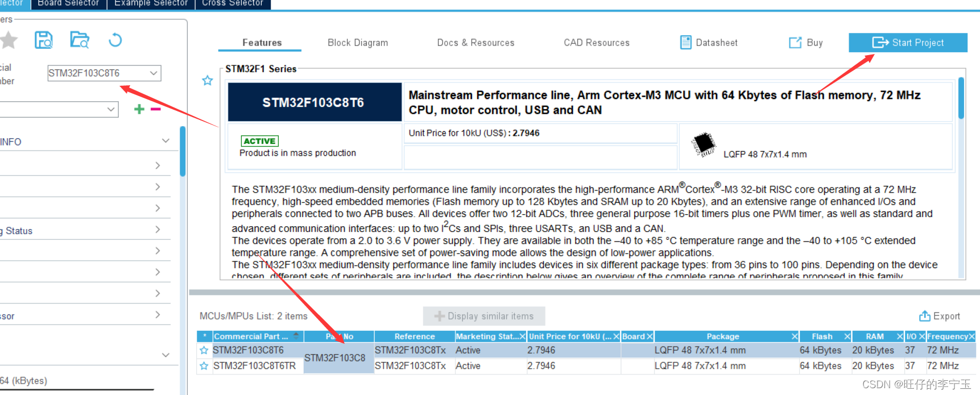Click the ACTIVE status badge
Image resolution: width=980 pixels, height=395 pixels.
tap(260, 141)
